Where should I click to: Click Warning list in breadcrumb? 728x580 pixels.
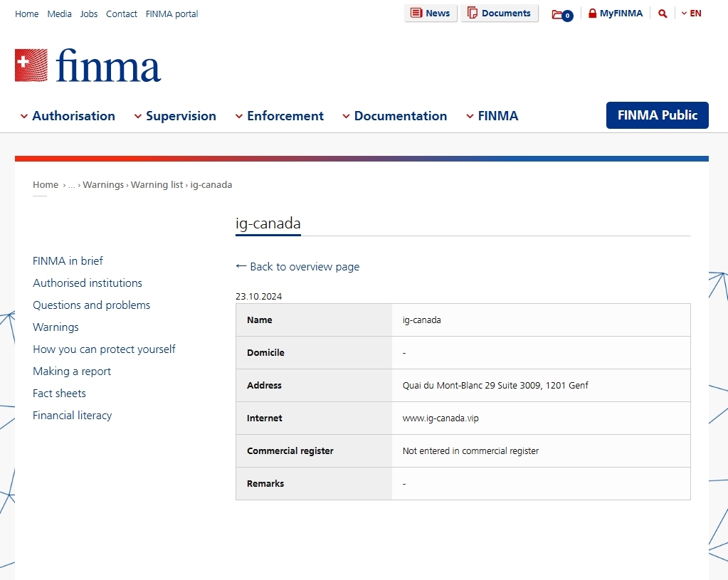click(x=157, y=185)
